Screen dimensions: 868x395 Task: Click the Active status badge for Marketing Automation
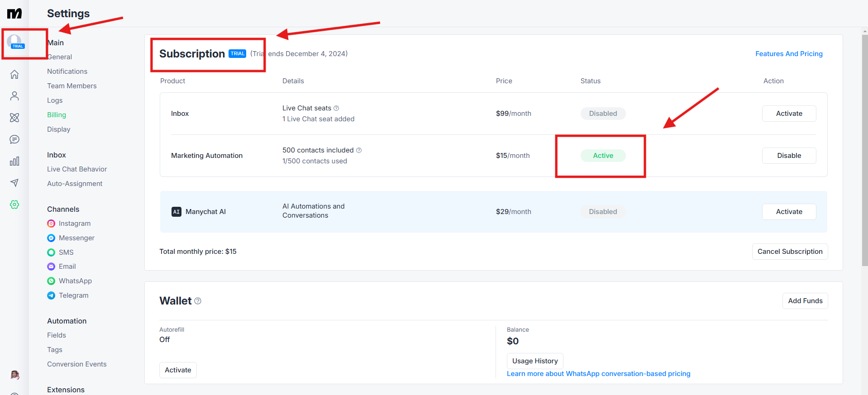(x=603, y=156)
